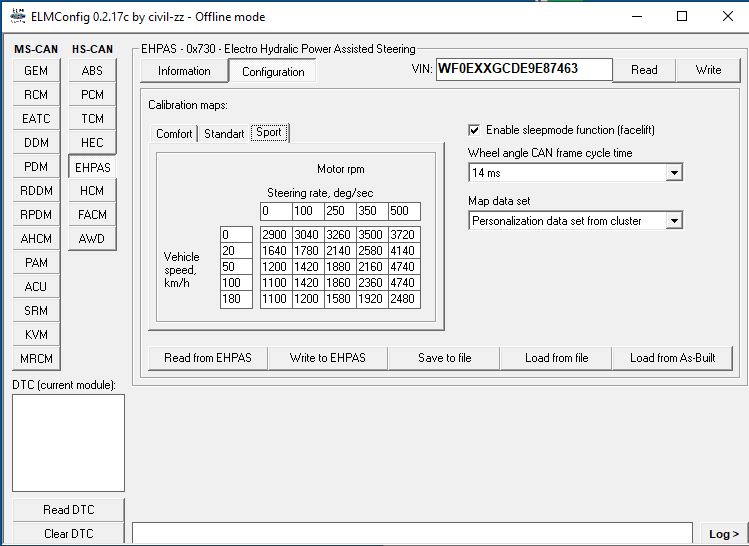Screen dimensions: 749x546
Task: Select the Comfort calibration map tab
Action: pyautogui.click(x=174, y=134)
